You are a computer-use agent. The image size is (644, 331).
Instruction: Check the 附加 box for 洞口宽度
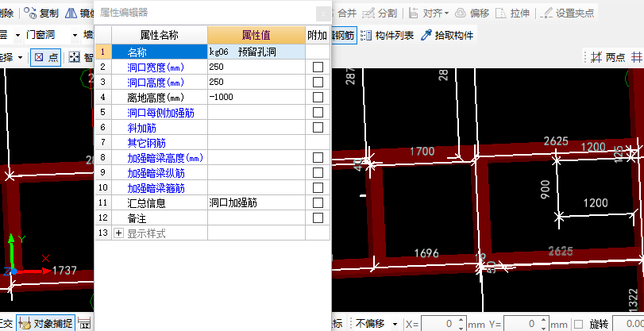click(318, 67)
